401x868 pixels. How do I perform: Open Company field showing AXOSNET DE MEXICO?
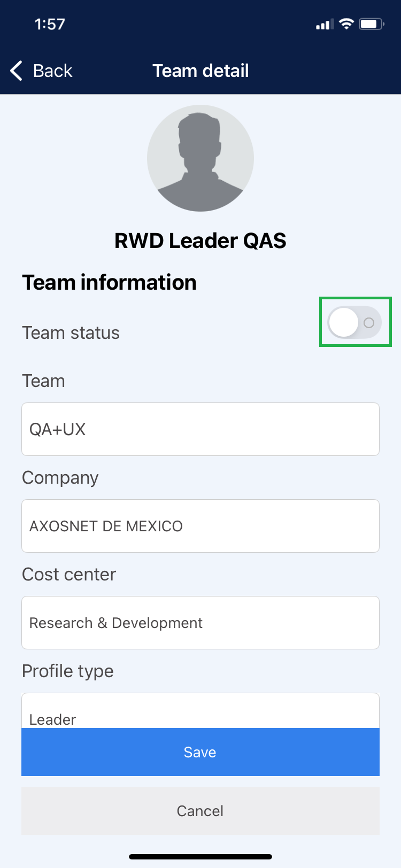pyautogui.click(x=200, y=526)
